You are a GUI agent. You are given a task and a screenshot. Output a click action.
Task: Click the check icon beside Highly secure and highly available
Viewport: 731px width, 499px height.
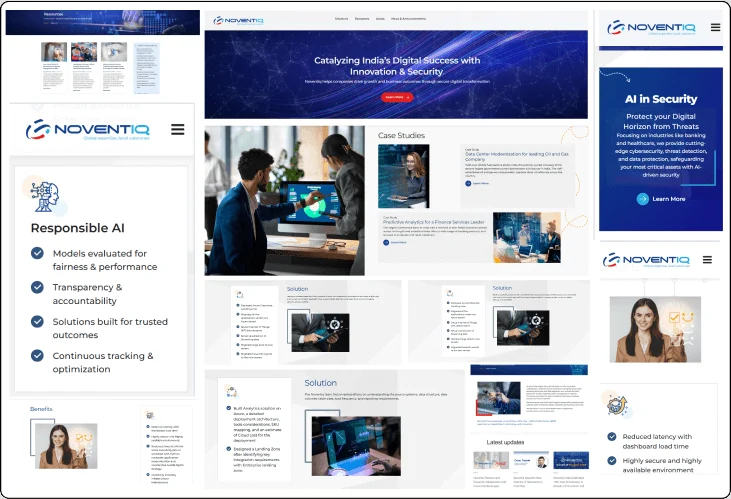point(612,460)
